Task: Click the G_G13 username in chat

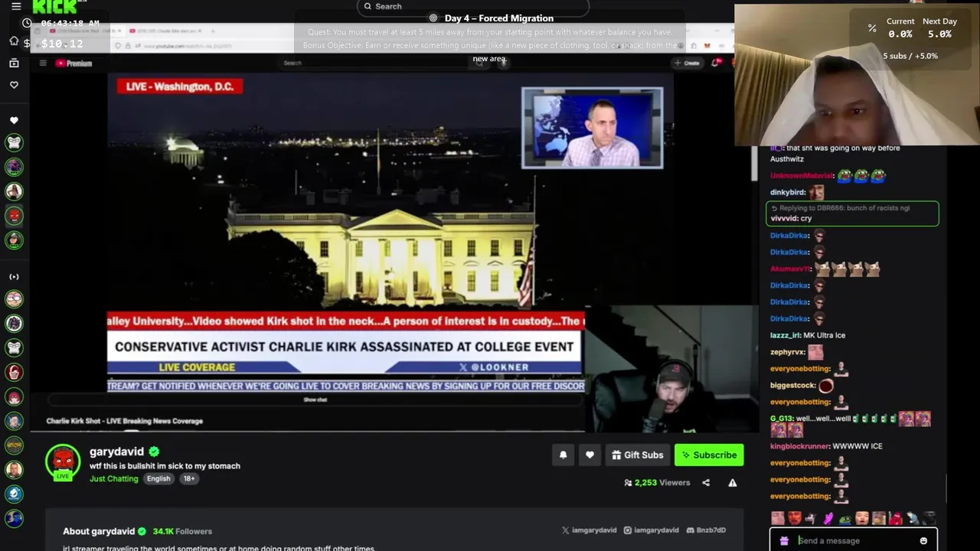Action: click(x=781, y=419)
